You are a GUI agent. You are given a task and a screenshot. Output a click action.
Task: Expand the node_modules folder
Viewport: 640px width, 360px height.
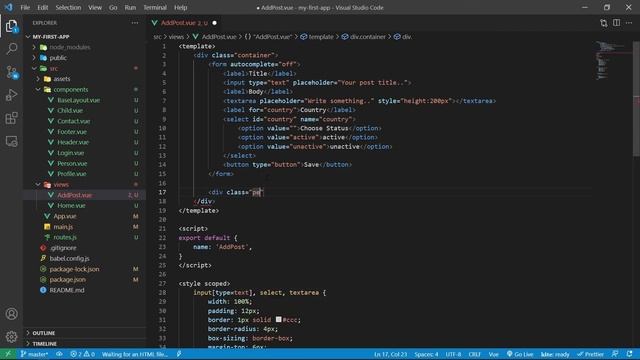69,47
